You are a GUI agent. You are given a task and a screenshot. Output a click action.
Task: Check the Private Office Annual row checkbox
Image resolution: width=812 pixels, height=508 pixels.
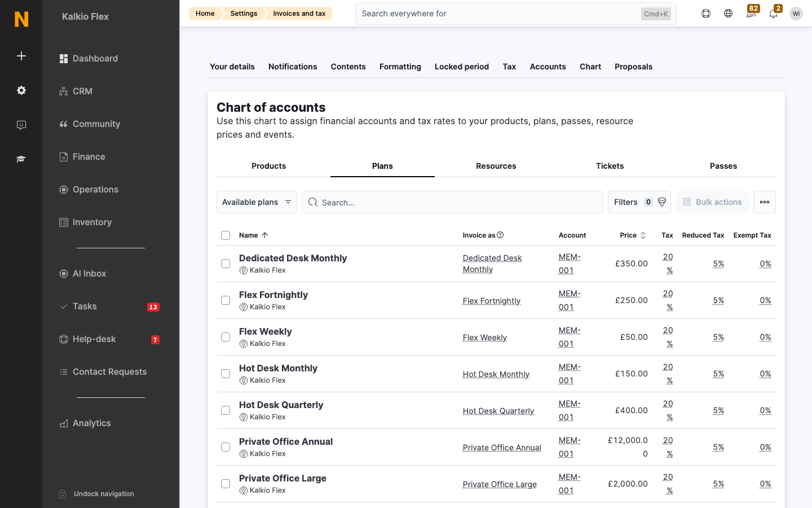pos(226,447)
